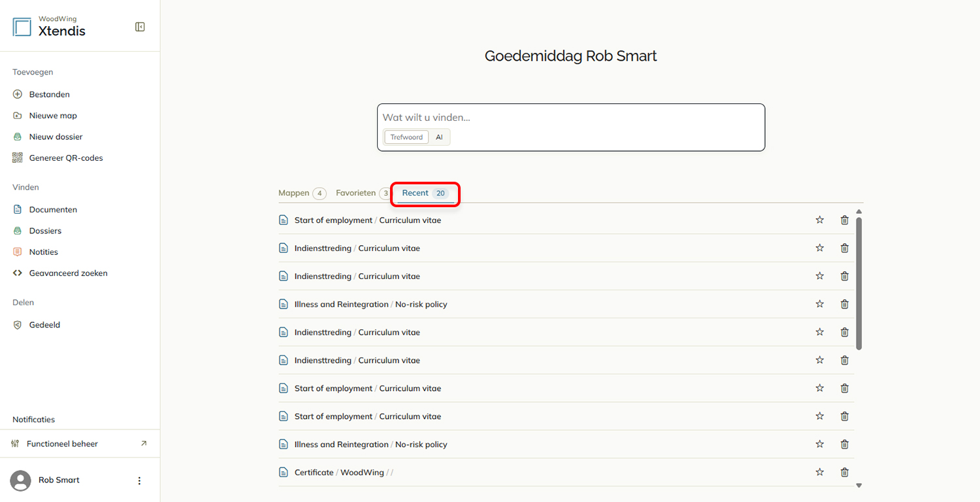Click the scroll-down arrow of the recent list
Viewport: 980px width, 502px height.
859,485
